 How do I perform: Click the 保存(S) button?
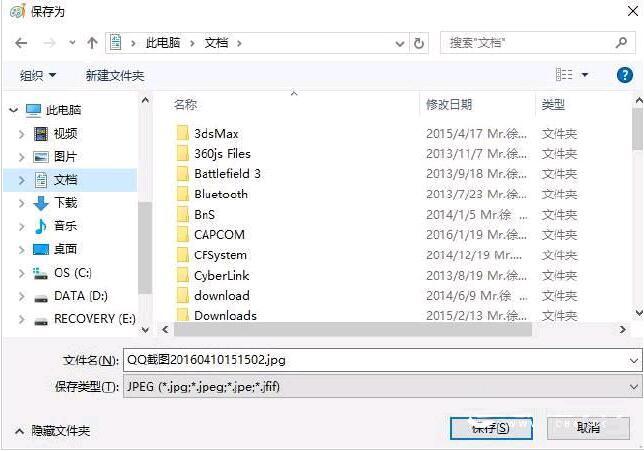click(491, 428)
